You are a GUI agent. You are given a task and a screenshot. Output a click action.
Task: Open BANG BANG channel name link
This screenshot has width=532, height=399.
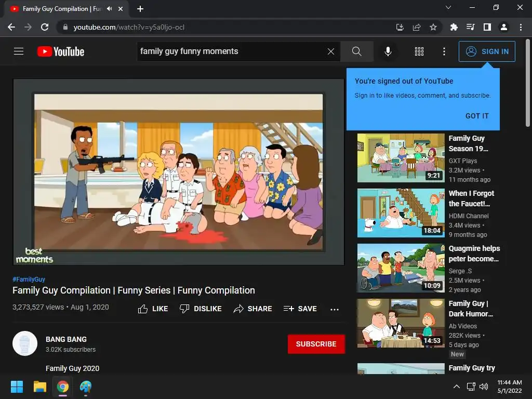(x=66, y=339)
